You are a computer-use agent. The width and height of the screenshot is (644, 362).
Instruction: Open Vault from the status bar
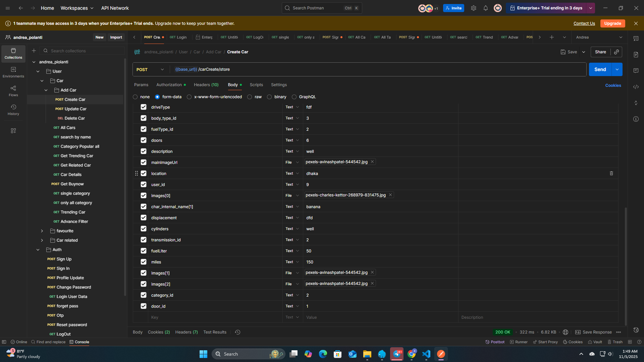(x=595, y=342)
